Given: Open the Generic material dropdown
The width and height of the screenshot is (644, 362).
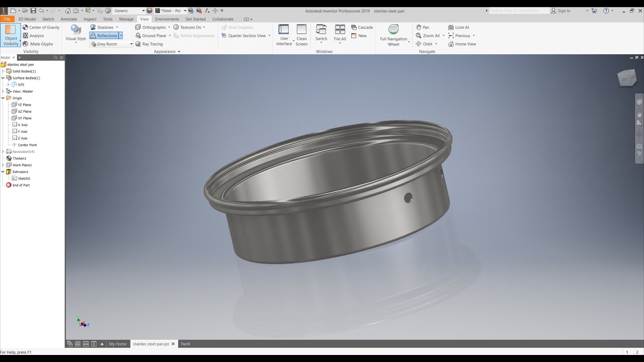Looking at the screenshot, I should [x=129, y=11].
